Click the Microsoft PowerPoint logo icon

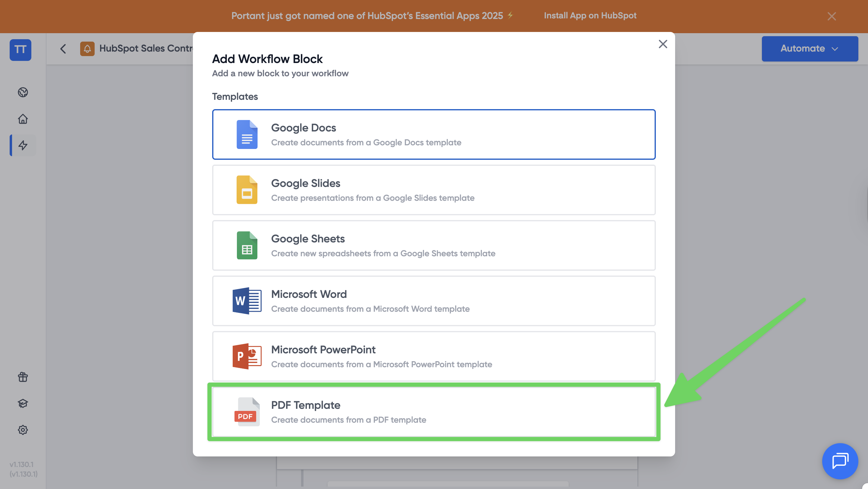[247, 356]
